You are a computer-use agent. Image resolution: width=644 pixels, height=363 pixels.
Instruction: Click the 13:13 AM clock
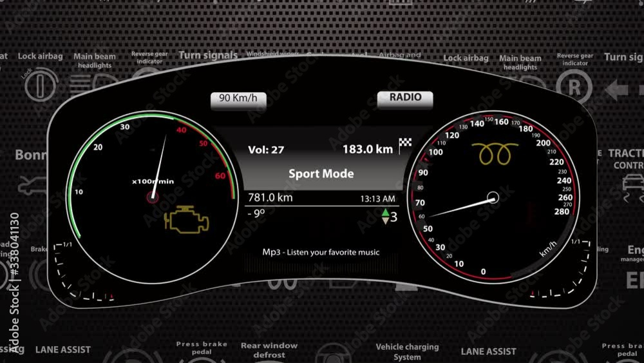coord(377,199)
